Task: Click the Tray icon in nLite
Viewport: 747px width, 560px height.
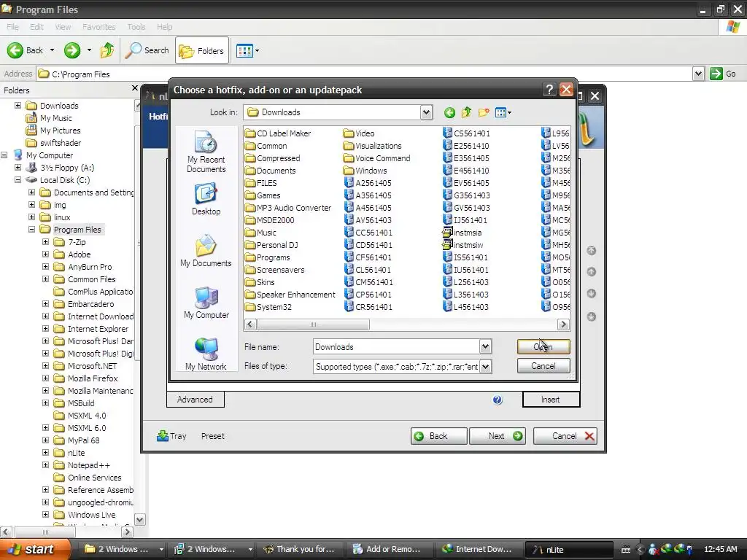Action: 171,436
